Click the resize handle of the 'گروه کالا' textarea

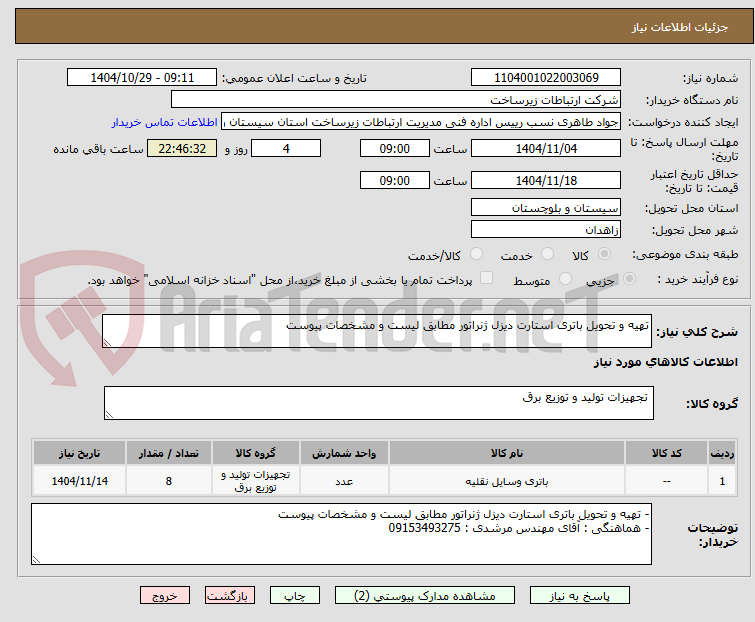(109, 415)
